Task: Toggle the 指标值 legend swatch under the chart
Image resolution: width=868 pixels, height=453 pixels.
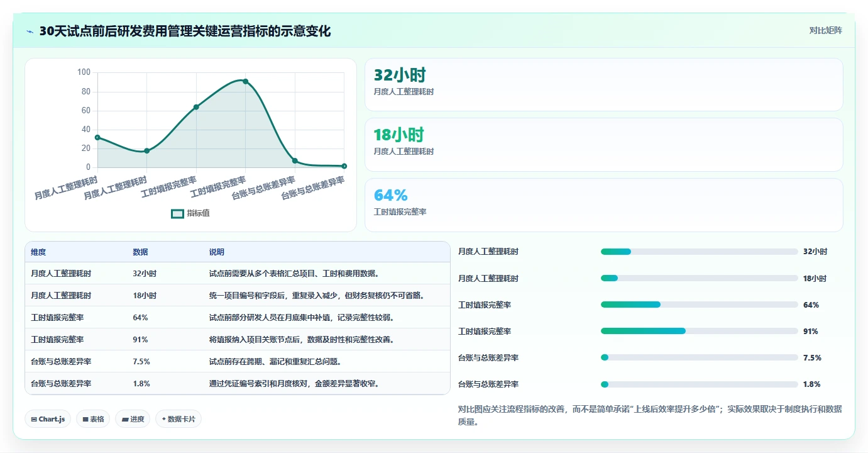Action: [x=178, y=213]
